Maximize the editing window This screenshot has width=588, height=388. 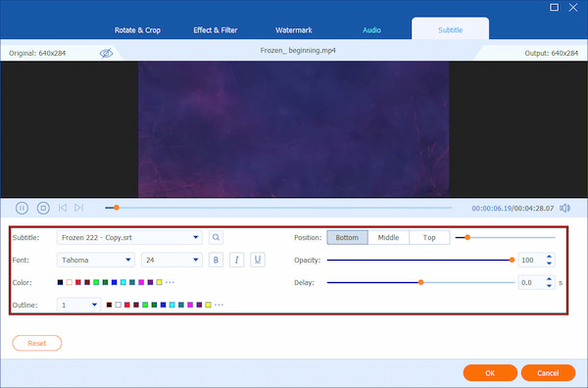554,7
